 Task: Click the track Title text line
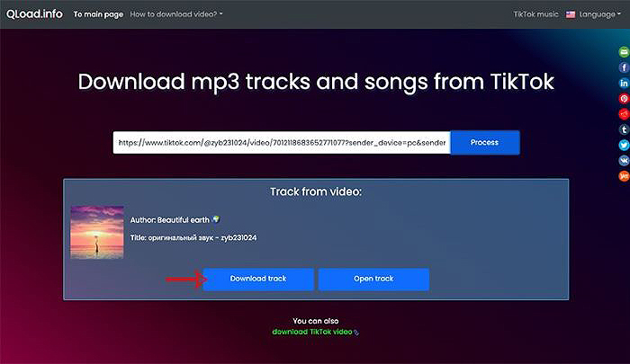[x=193, y=237]
